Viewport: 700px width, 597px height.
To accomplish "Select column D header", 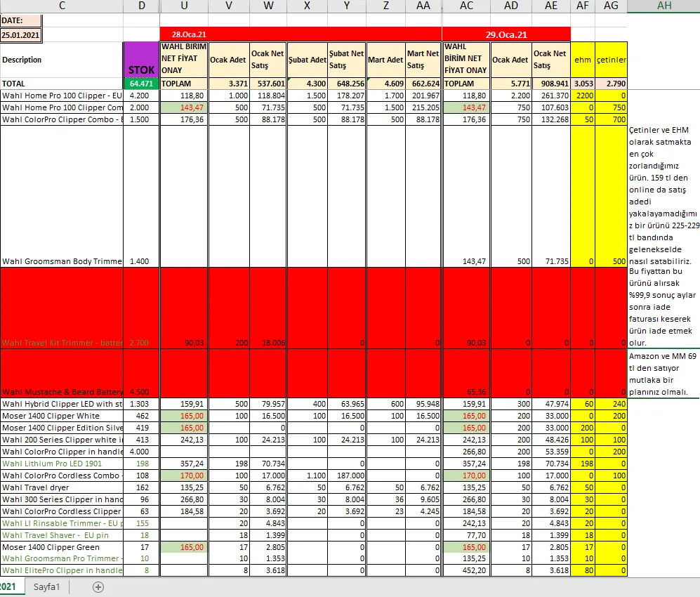I will [142, 6].
